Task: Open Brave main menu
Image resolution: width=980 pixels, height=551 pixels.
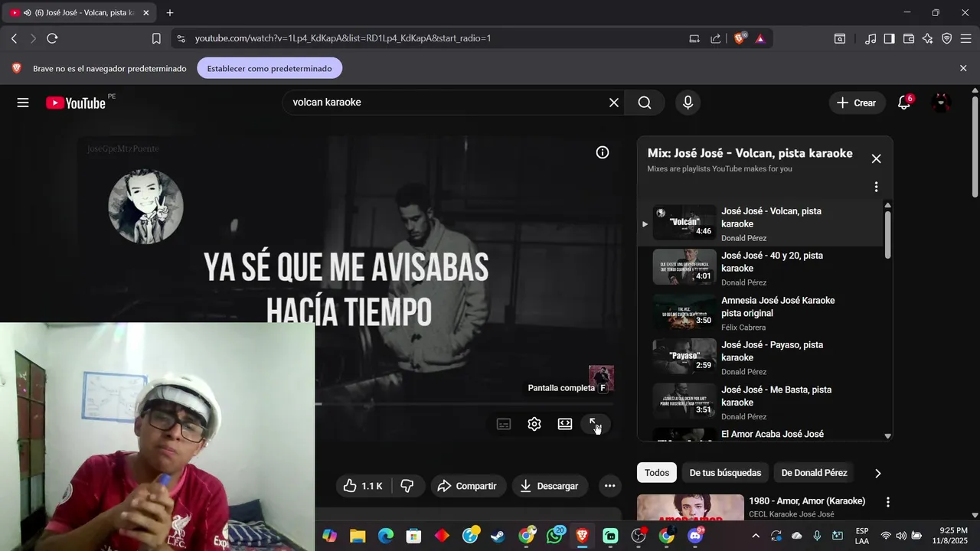Action: point(966,38)
